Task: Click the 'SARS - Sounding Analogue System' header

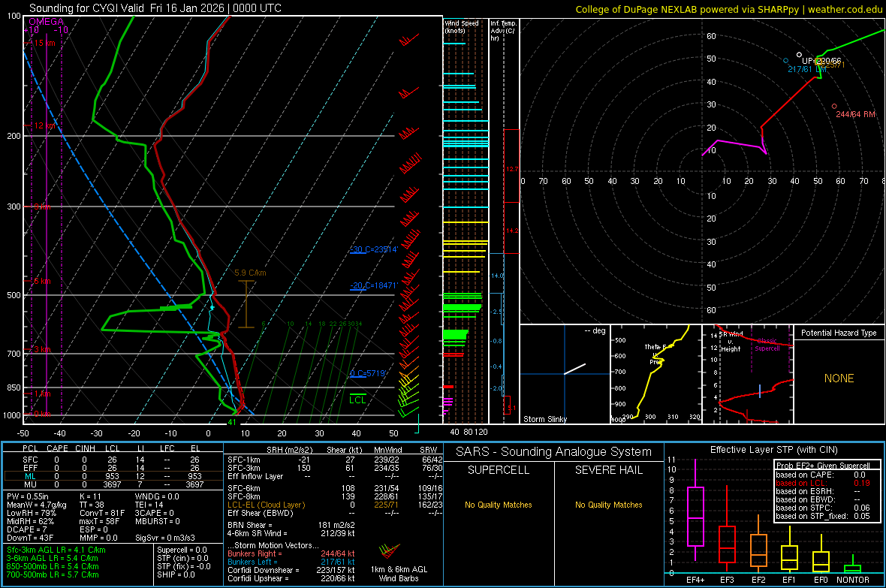Action: (554, 452)
